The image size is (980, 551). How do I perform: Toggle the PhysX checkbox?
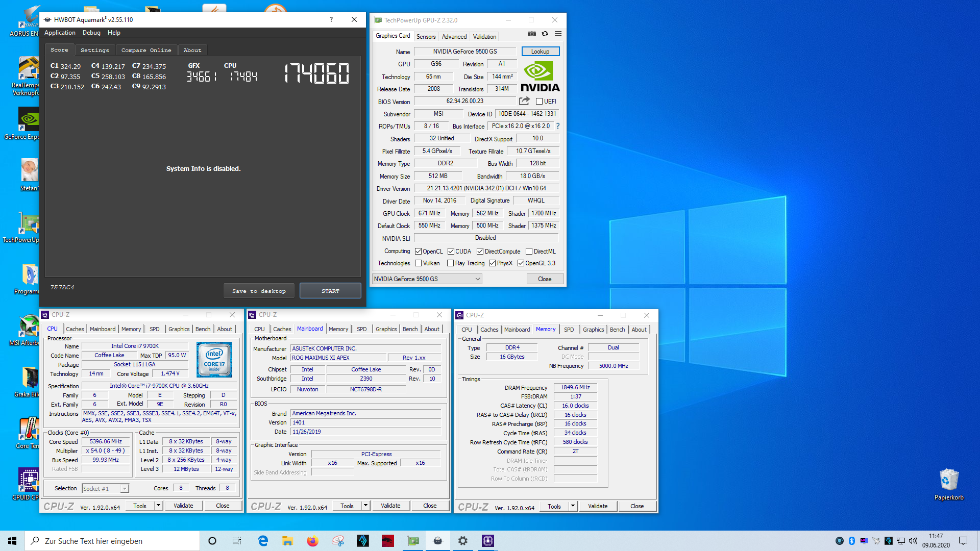[492, 263]
